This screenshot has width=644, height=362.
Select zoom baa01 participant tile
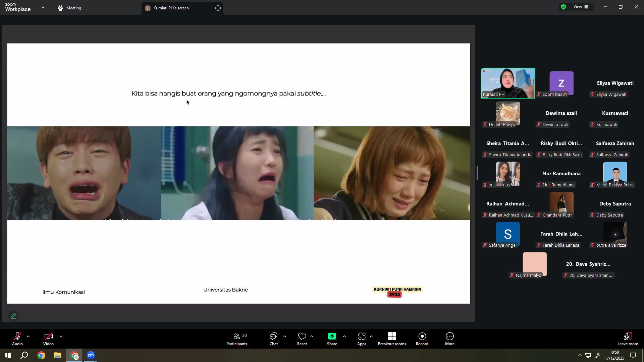[561, 83]
